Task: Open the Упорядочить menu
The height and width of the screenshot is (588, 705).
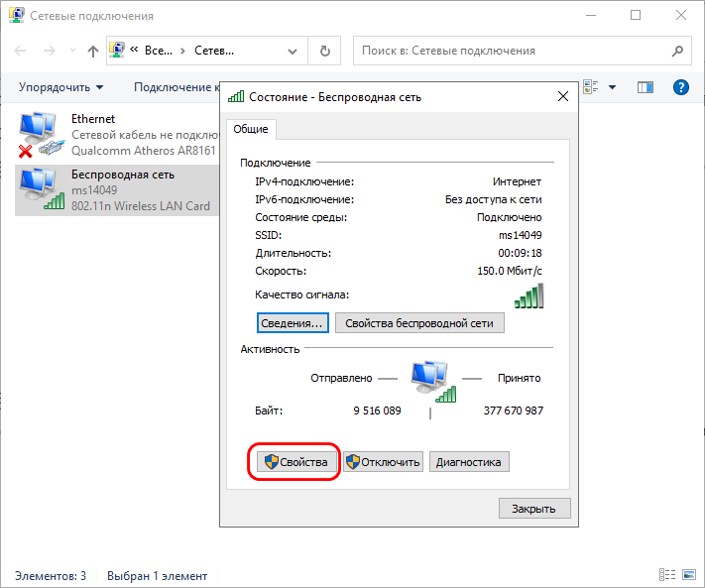Action: (60, 87)
